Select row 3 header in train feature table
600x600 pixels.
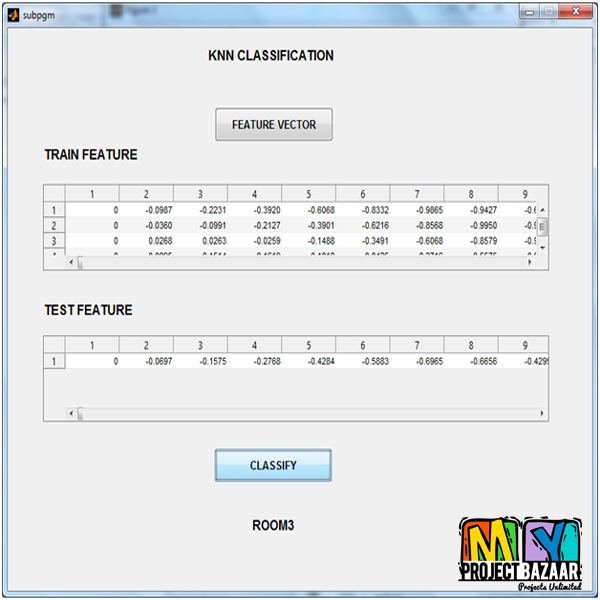pos(54,241)
